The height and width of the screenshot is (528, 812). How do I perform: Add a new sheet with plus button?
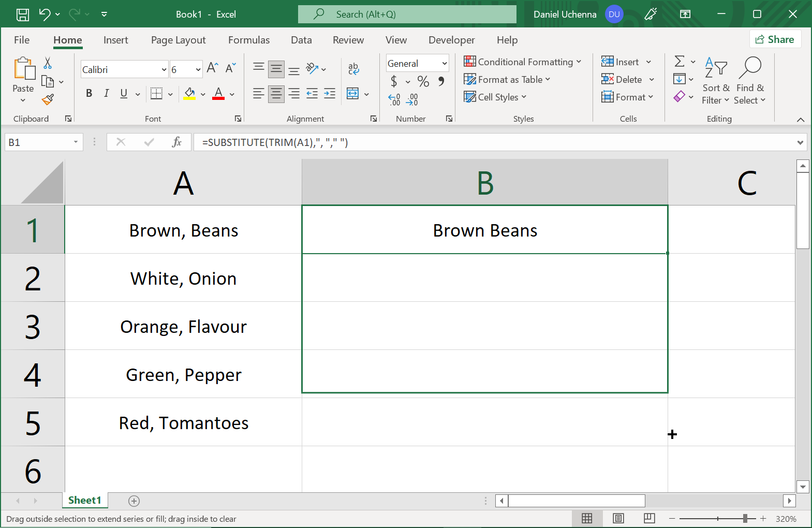pyautogui.click(x=134, y=501)
